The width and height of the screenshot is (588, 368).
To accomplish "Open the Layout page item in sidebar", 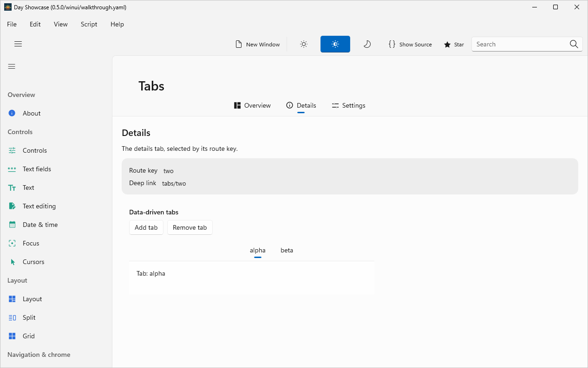I will (x=56, y=299).
